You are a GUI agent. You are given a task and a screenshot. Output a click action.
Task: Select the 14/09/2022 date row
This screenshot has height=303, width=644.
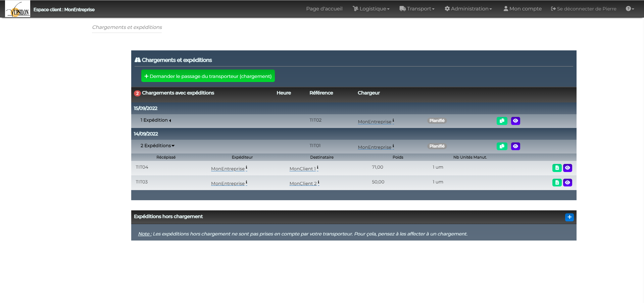click(x=354, y=134)
